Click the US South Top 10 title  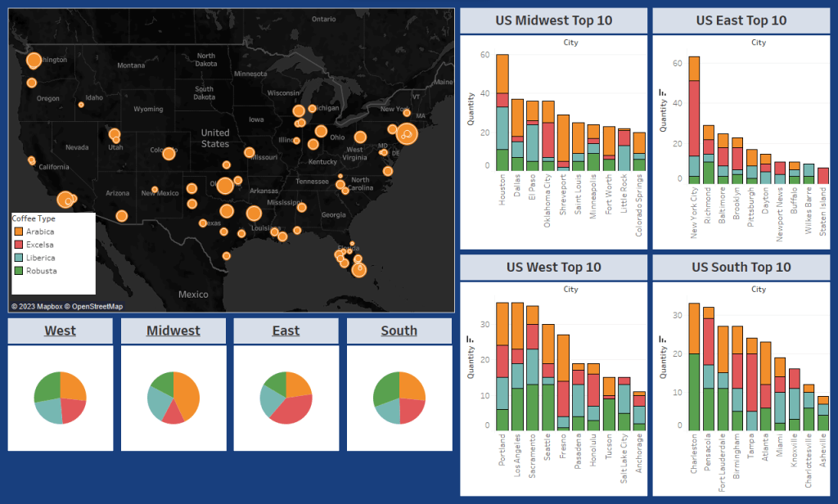[741, 267]
